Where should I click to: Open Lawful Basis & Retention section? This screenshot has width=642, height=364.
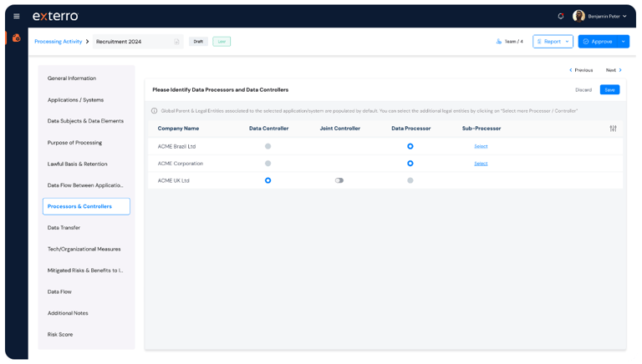coord(78,164)
